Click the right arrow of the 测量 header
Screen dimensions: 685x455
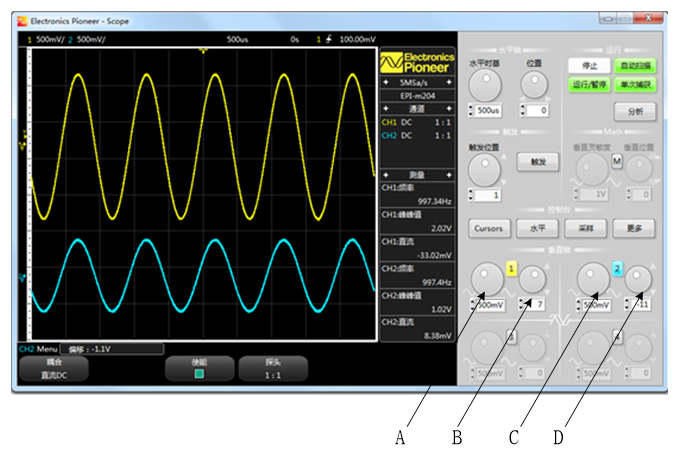(449, 175)
